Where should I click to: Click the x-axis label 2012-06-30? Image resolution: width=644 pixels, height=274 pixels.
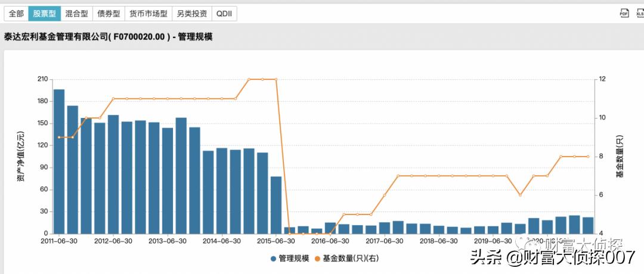(x=114, y=241)
